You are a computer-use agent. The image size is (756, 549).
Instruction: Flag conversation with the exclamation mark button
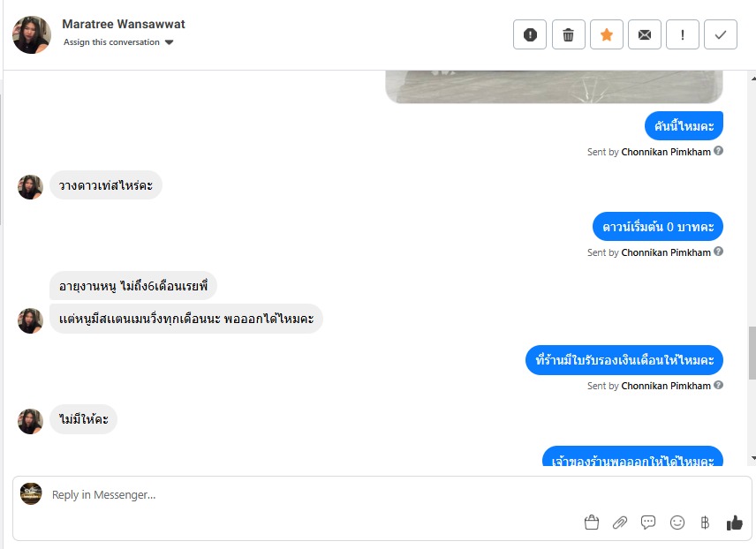[x=682, y=34]
